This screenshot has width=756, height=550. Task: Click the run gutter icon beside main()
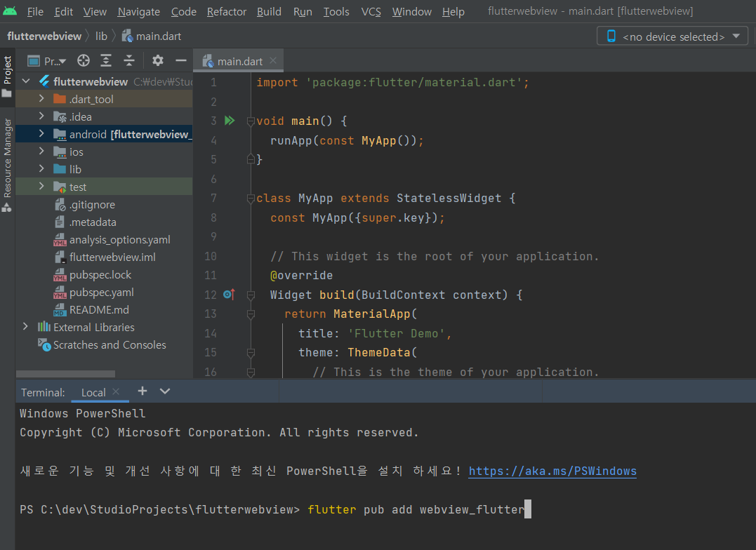point(230,121)
